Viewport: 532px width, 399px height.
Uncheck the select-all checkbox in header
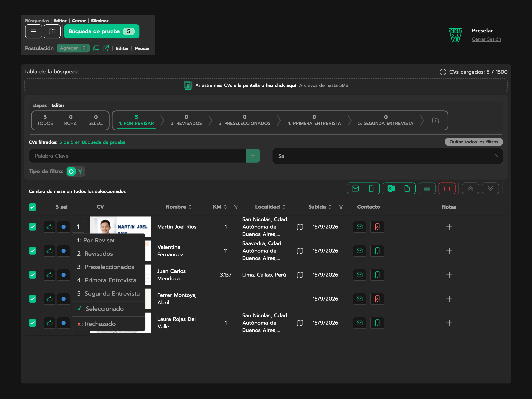[x=33, y=207]
